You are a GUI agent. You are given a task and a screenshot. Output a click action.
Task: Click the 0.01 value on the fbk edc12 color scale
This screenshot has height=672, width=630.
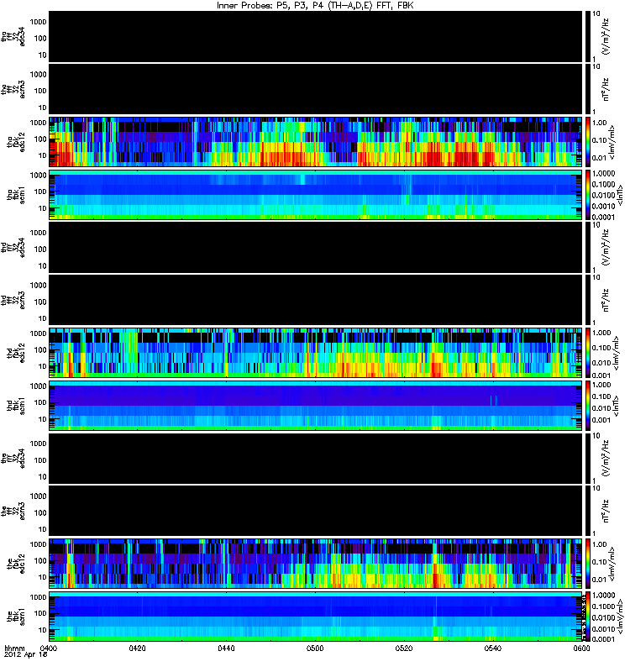(599, 580)
